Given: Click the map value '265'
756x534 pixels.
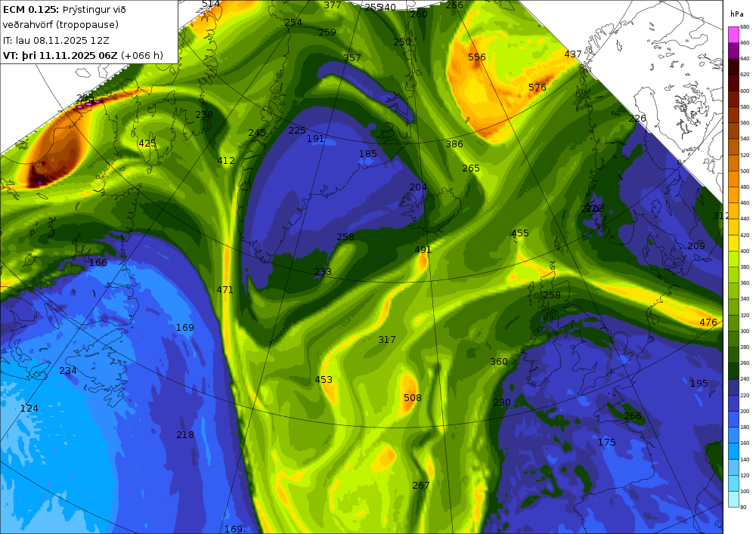Looking at the screenshot, I should [x=471, y=168].
